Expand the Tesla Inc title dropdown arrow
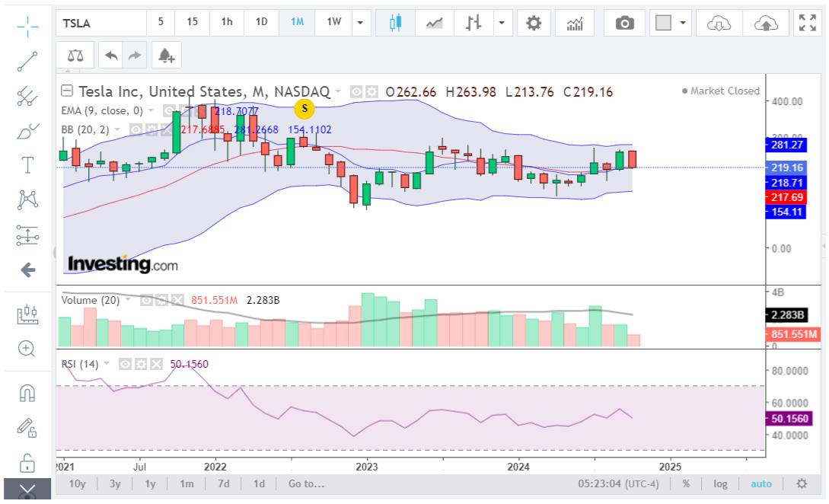 tap(338, 91)
